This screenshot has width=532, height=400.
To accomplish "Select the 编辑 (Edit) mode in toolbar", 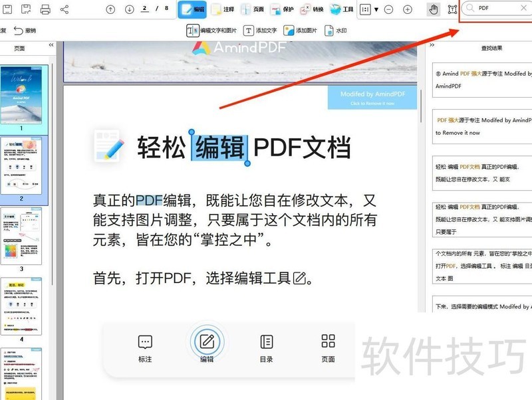I will pos(193,9).
